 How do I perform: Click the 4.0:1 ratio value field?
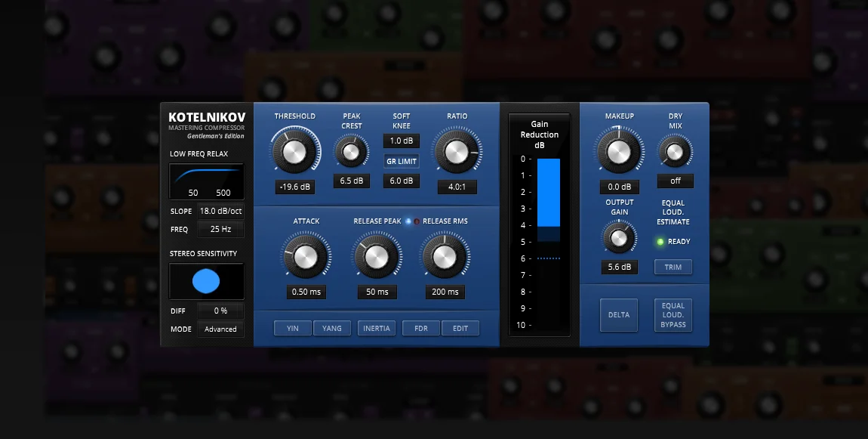click(457, 187)
